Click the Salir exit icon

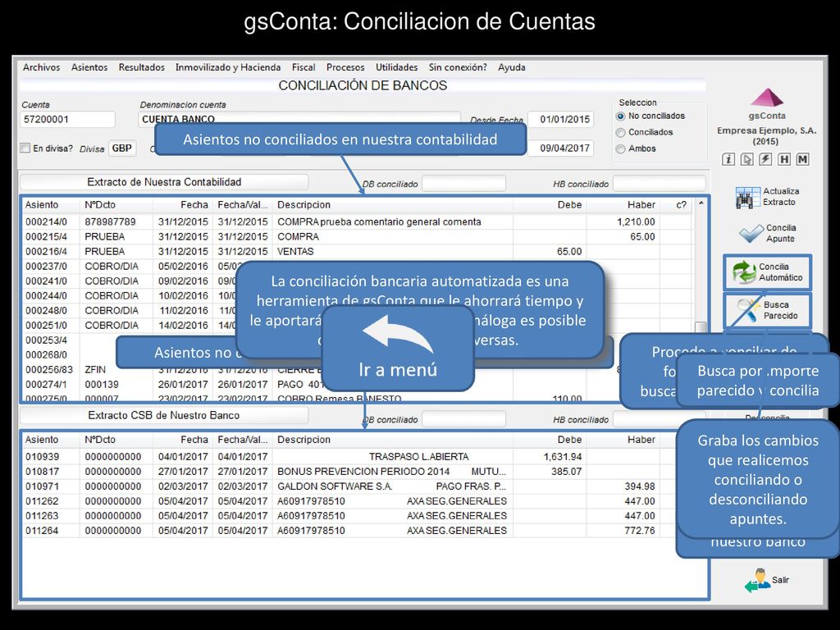pyautogui.click(x=757, y=581)
